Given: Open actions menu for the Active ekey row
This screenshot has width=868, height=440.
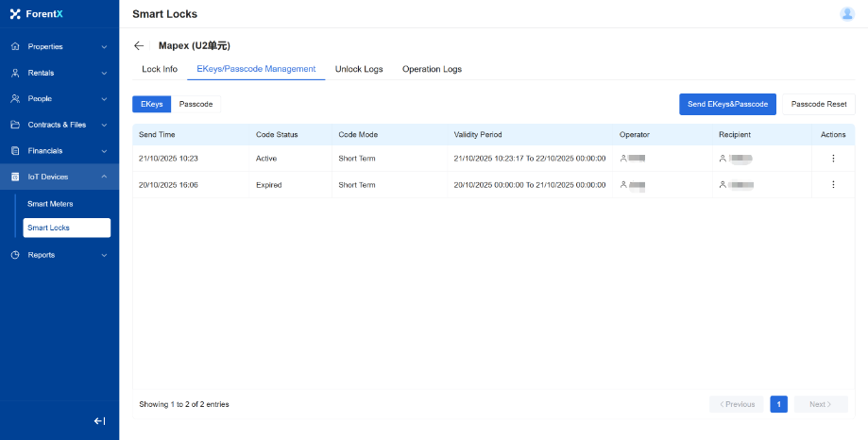Looking at the screenshot, I should coord(832,159).
